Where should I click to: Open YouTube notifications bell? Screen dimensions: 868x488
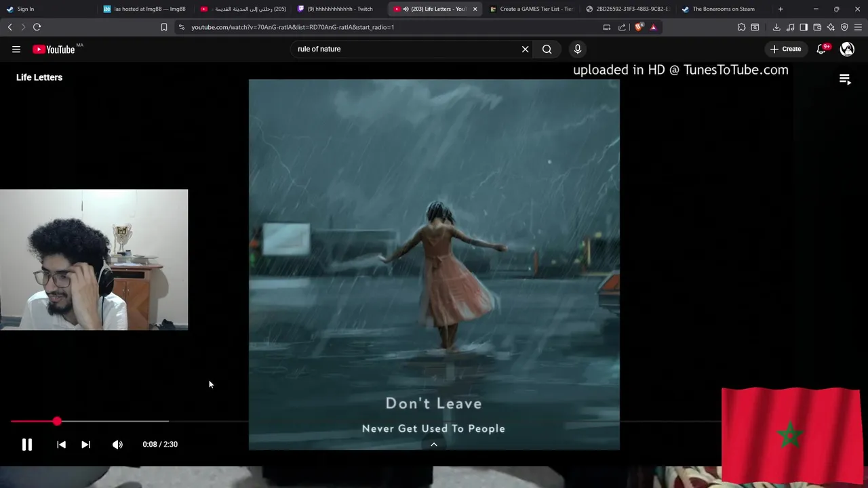point(822,49)
